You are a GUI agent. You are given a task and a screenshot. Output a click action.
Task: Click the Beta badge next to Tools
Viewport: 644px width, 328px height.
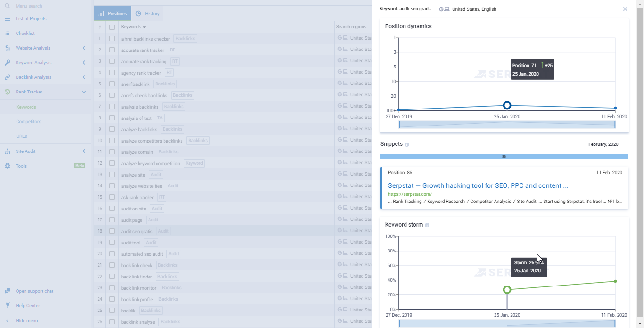click(x=80, y=166)
